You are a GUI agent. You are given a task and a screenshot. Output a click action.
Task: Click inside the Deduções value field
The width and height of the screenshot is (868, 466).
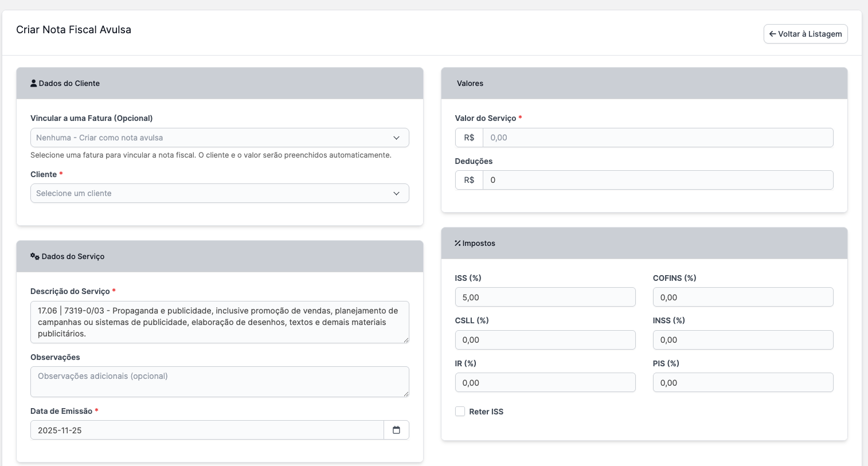coord(658,180)
